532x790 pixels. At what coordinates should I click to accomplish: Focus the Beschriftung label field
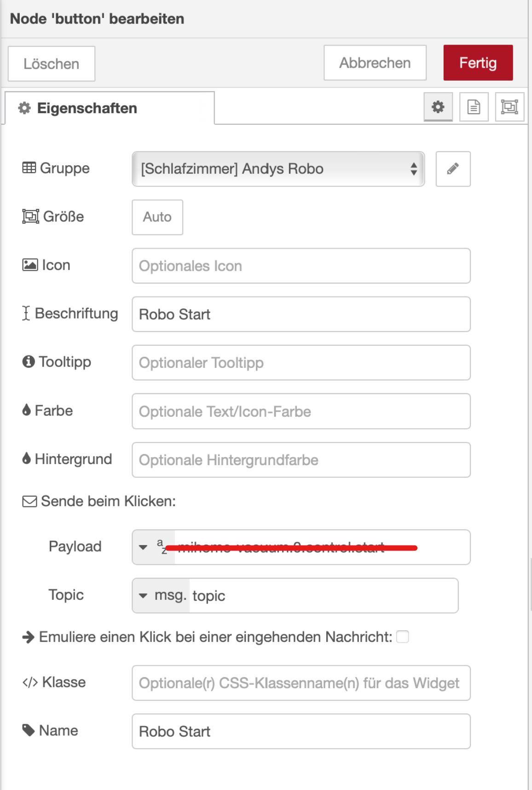(x=301, y=314)
